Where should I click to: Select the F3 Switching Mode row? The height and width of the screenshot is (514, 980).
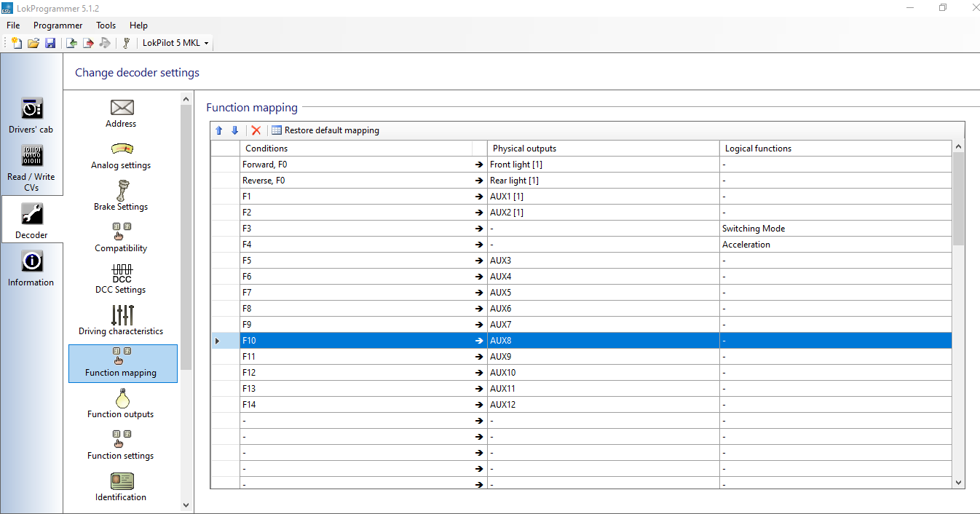pyautogui.click(x=581, y=229)
